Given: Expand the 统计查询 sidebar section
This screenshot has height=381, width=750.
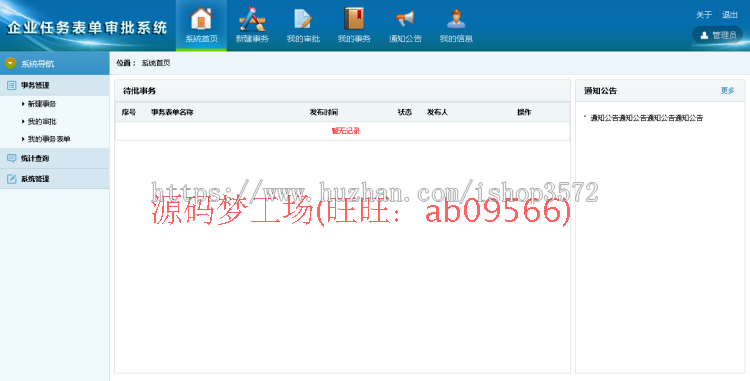Looking at the screenshot, I should (x=55, y=158).
